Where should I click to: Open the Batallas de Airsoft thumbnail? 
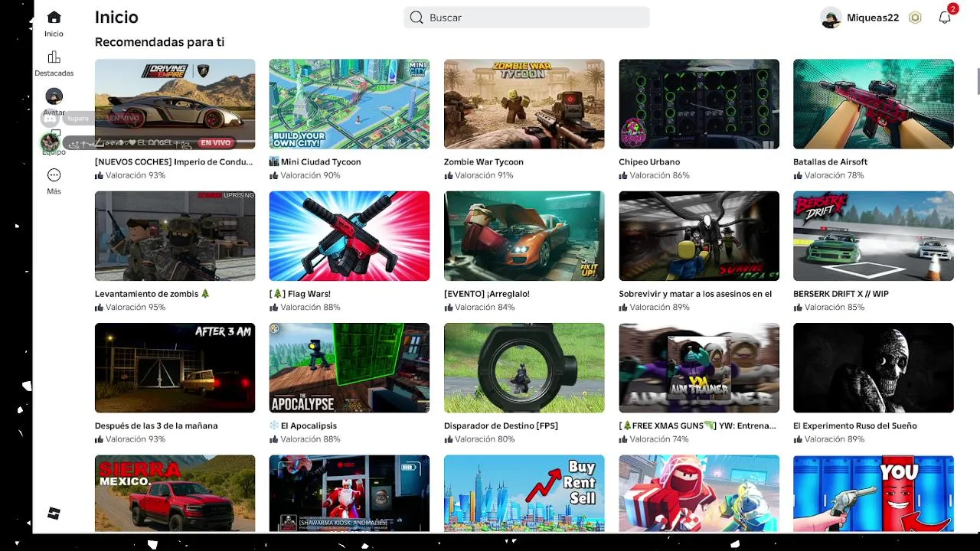(874, 104)
